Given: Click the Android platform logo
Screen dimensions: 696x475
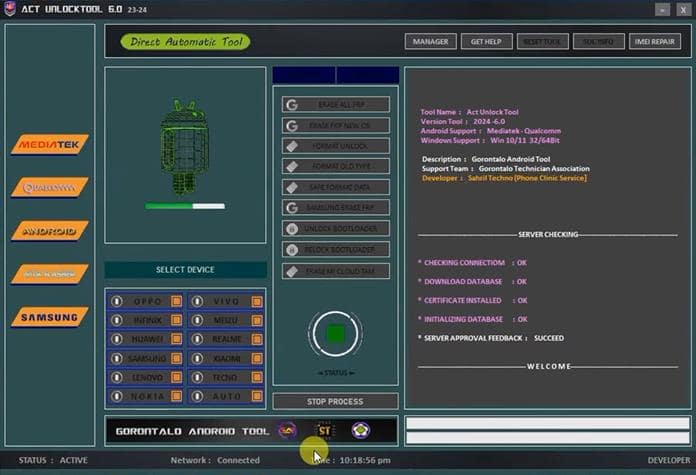Looking at the screenshot, I should click(x=50, y=231).
